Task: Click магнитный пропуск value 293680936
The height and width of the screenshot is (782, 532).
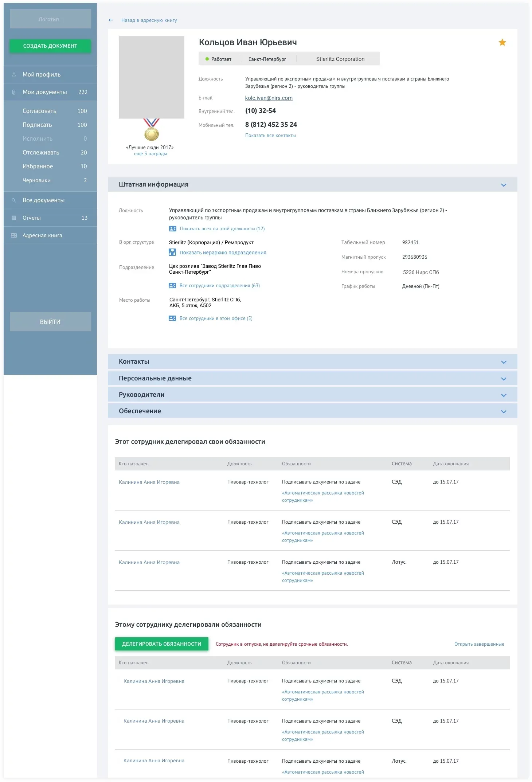Action: 415,257
